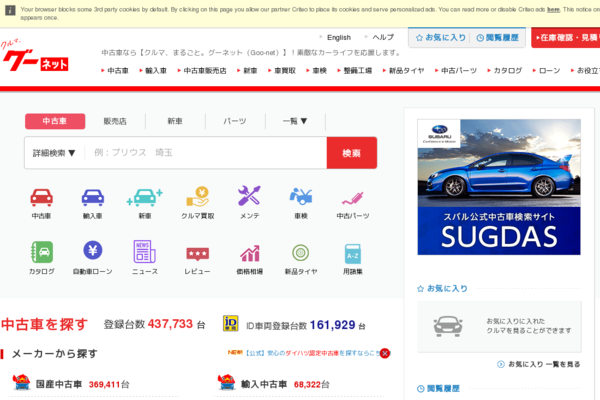
Task: Click the 中古車 red car icon
Action: pos(41,197)
